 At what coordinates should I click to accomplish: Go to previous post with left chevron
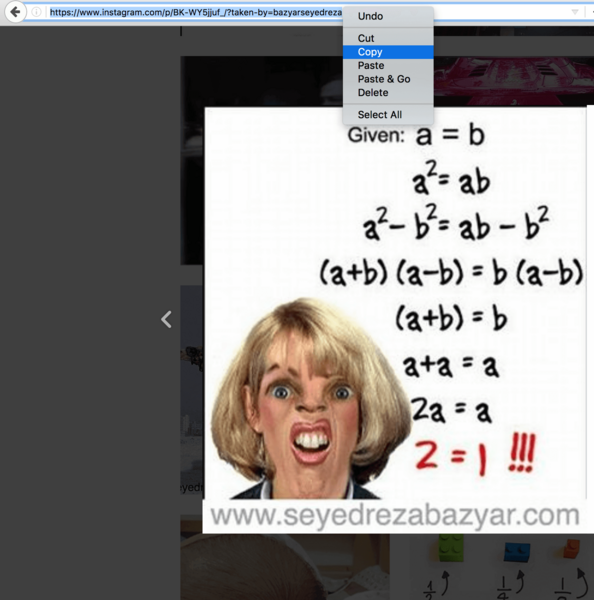(166, 319)
